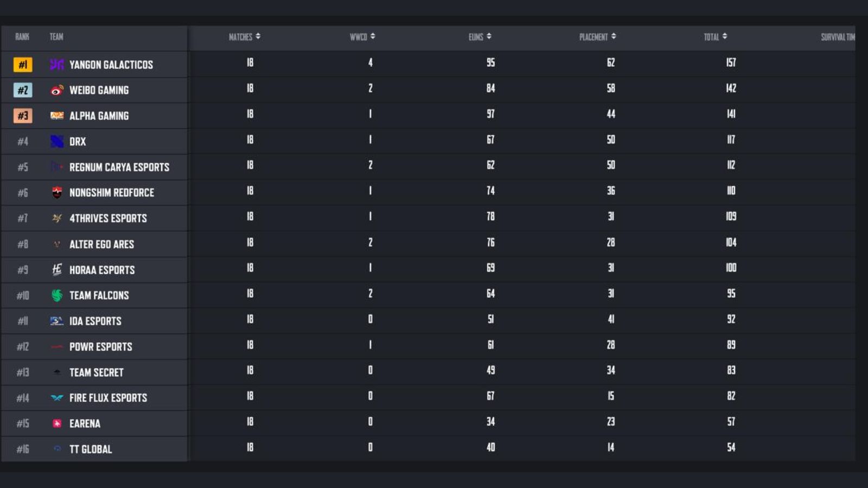Screen dimensions: 868x488
Task: Sort table by Placement column arrows
Action: 614,36
